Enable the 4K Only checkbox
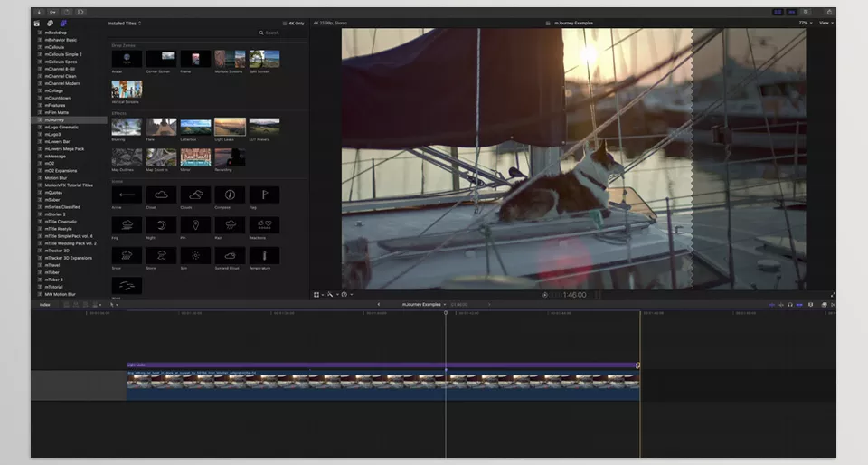This screenshot has height=465, width=868. (285, 24)
